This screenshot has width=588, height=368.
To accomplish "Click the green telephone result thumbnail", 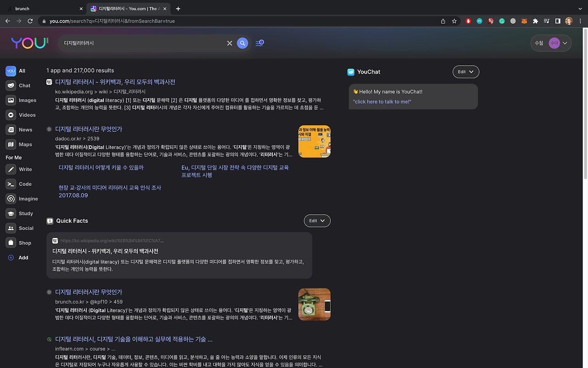I will pyautogui.click(x=314, y=305).
